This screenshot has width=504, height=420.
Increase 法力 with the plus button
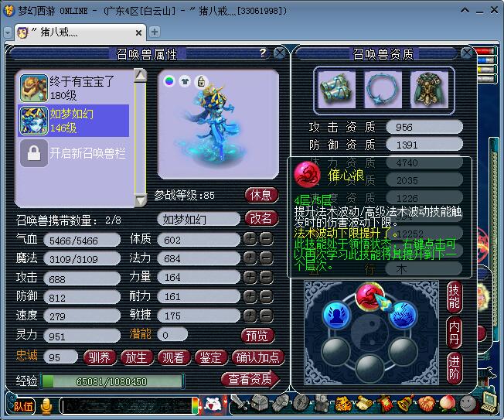(x=250, y=258)
